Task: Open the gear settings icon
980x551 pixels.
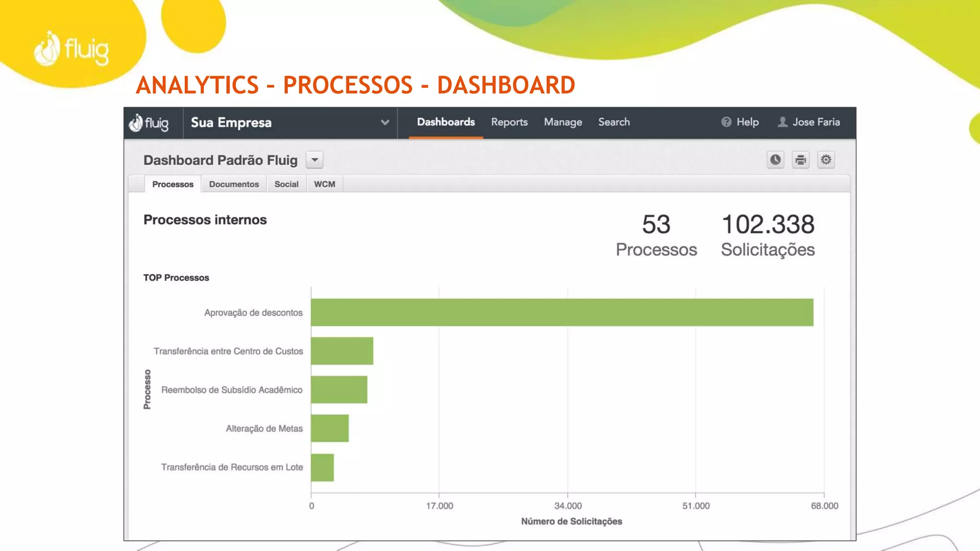Action: [826, 160]
